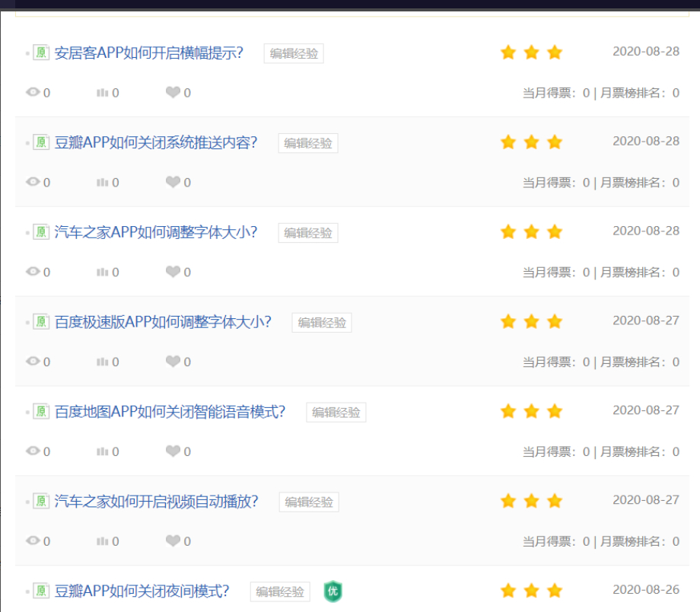Click eye views icon under 汽车之家APP字体大小

coord(33,272)
